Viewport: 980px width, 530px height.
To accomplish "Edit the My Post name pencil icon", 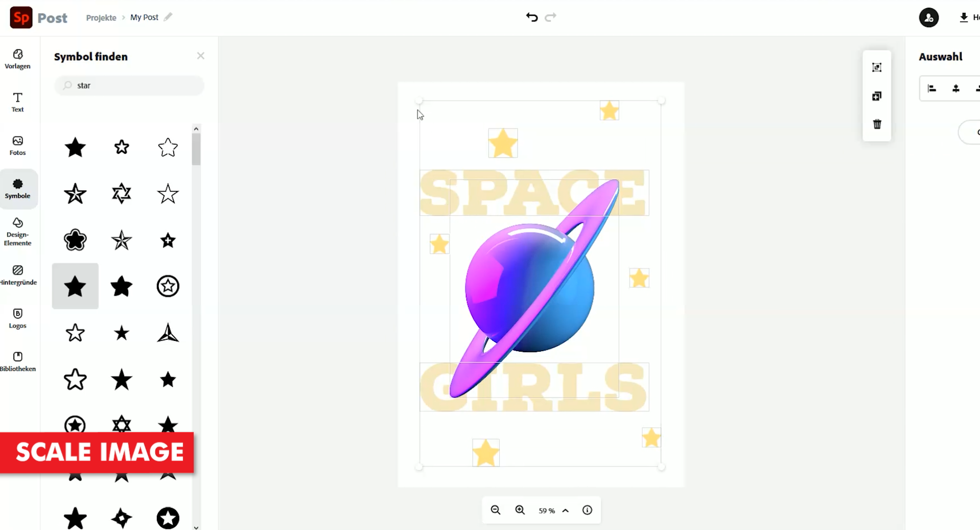I will point(168,17).
